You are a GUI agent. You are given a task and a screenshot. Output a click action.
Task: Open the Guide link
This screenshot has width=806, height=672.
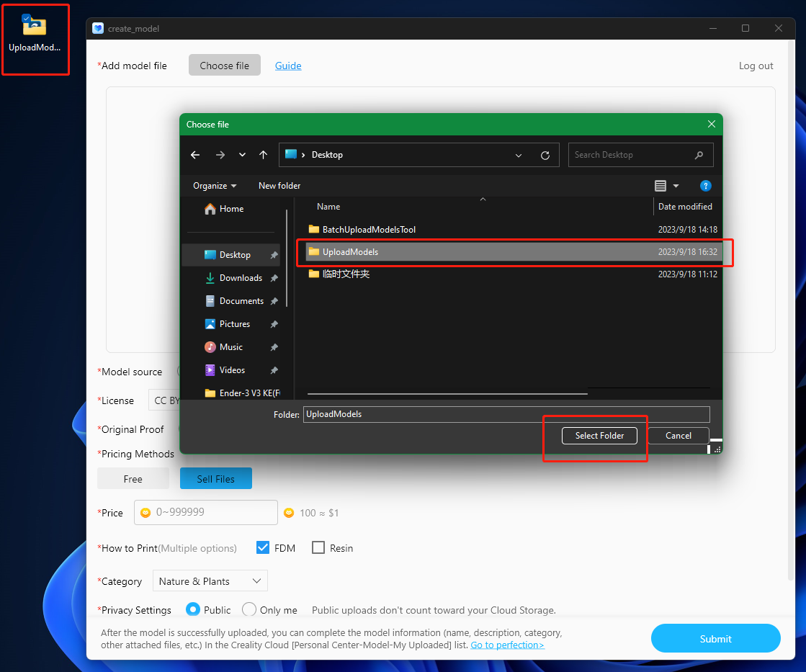pos(288,66)
